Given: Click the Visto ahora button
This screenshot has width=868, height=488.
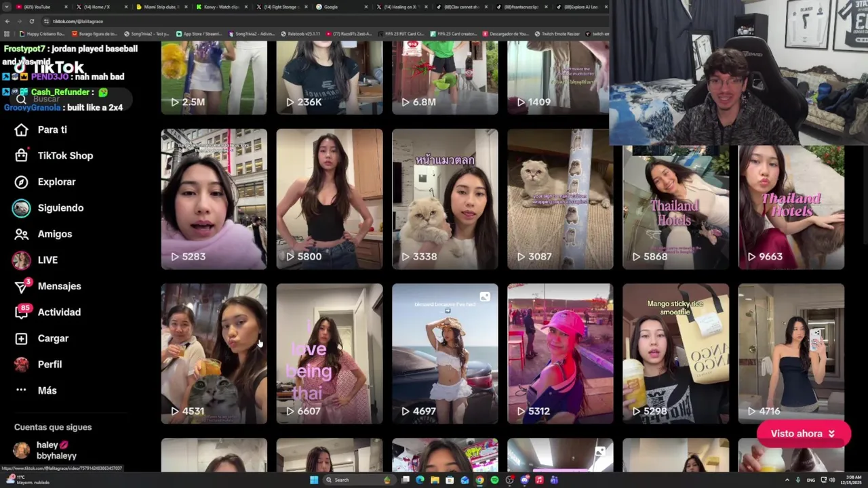Looking at the screenshot, I should 803,434.
